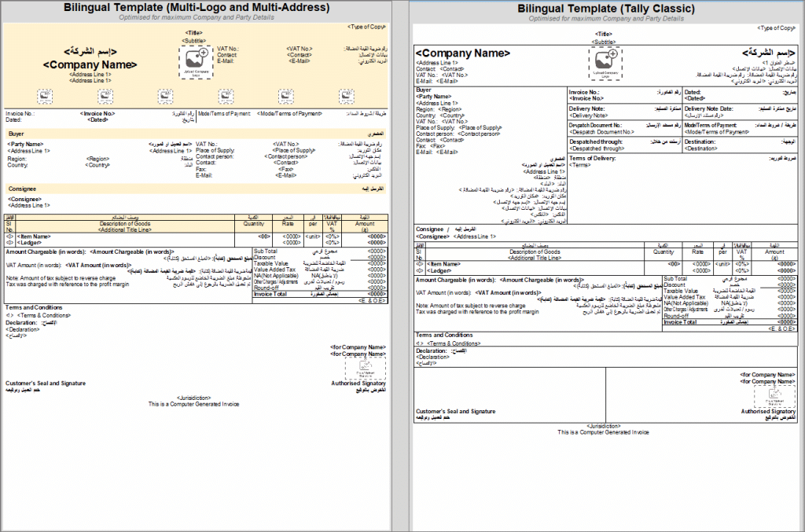The height and width of the screenshot is (532, 805).
Task: Click Invoice Total line in Tally Classic template
Action: (730, 322)
